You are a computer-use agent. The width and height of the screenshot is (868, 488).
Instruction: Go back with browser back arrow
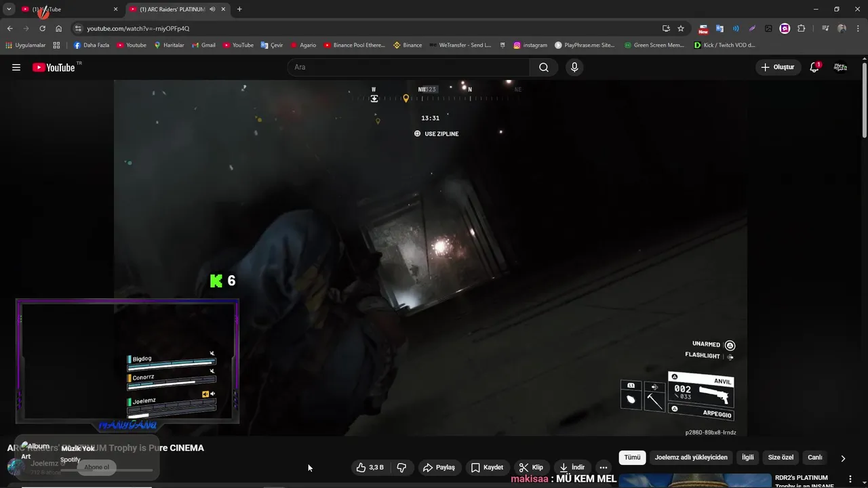(9, 28)
